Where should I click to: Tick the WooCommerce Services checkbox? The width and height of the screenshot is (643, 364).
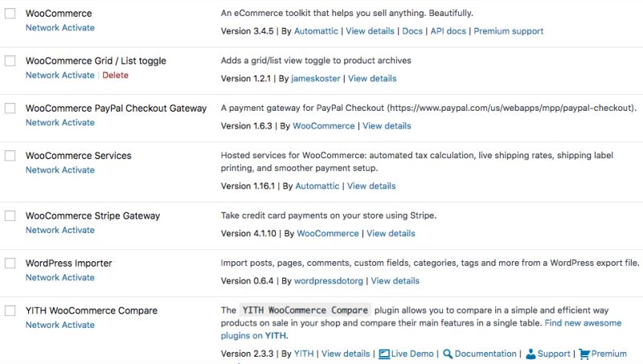click(x=10, y=156)
